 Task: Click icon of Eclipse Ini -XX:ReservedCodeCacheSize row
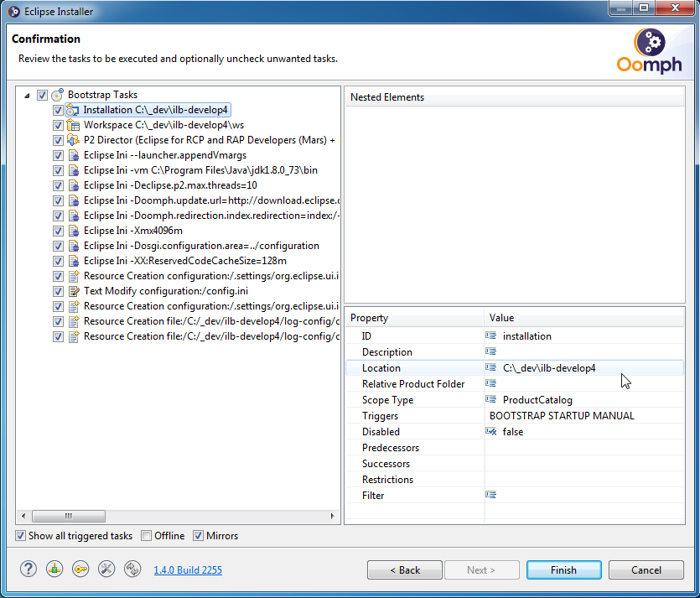point(74,261)
